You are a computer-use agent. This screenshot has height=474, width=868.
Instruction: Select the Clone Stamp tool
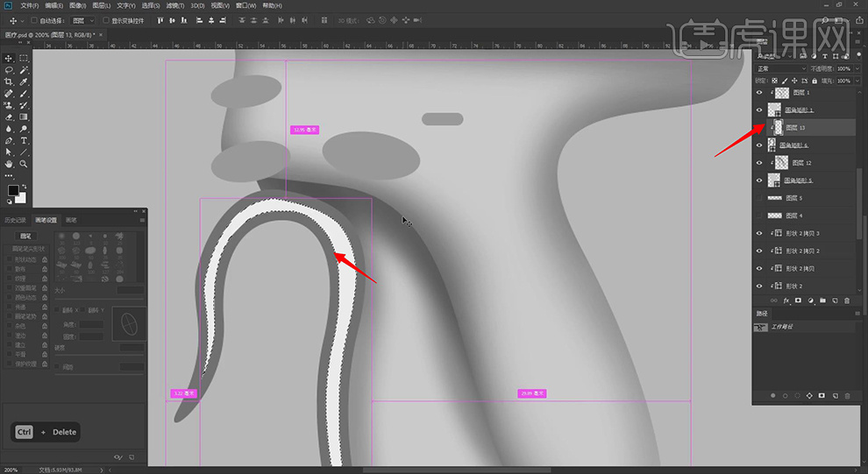pyautogui.click(x=8, y=105)
